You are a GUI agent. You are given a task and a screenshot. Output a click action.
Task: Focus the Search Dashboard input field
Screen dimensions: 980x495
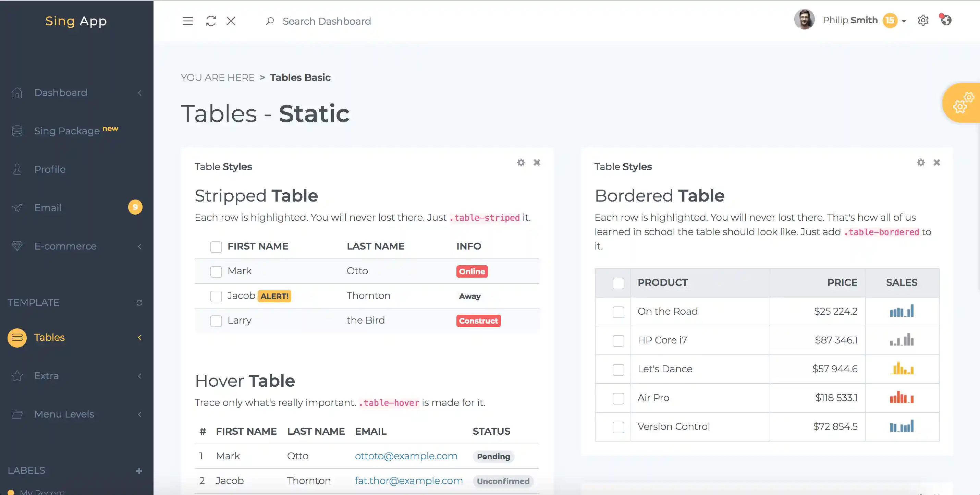click(327, 21)
